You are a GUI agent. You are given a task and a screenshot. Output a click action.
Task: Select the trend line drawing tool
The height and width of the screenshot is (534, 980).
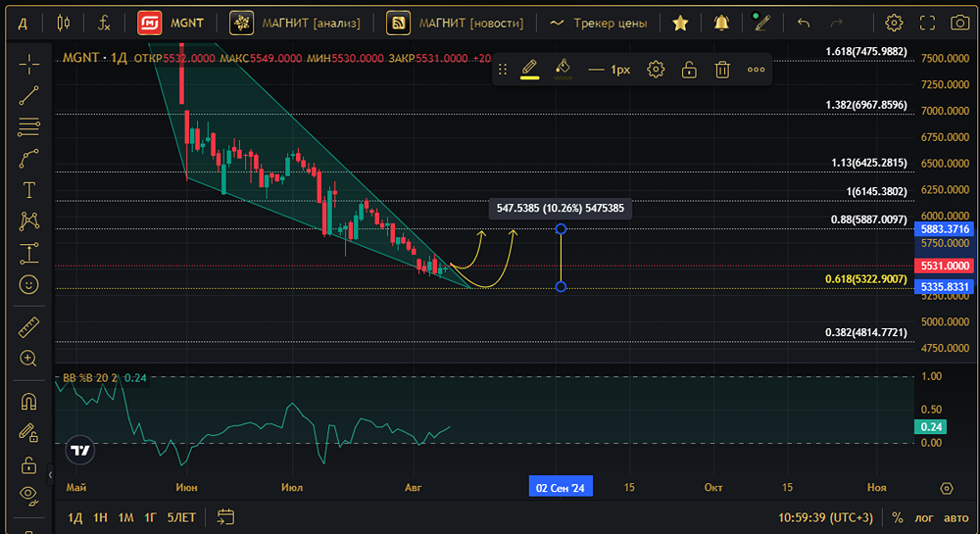pos(28,96)
